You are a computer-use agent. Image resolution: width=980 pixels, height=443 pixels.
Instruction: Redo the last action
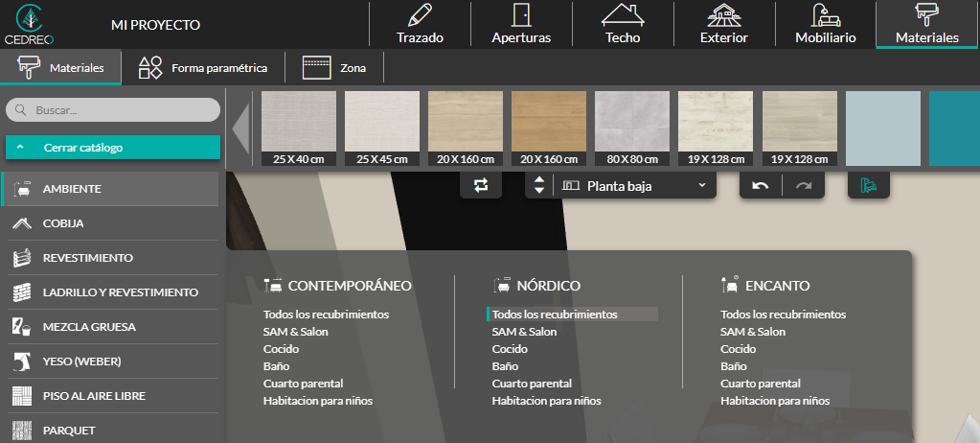pyautogui.click(x=803, y=185)
